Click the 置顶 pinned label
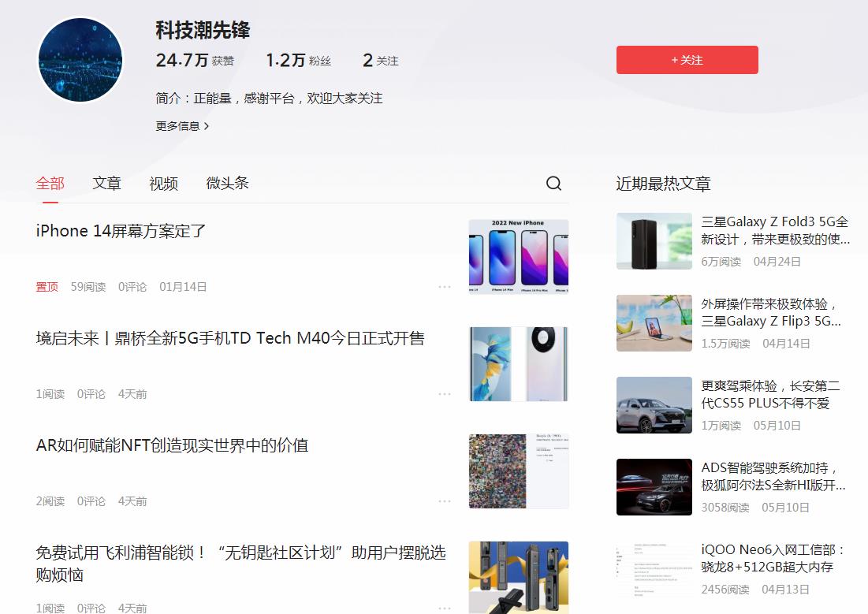This screenshot has width=868, height=614. click(x=47, y=287)
